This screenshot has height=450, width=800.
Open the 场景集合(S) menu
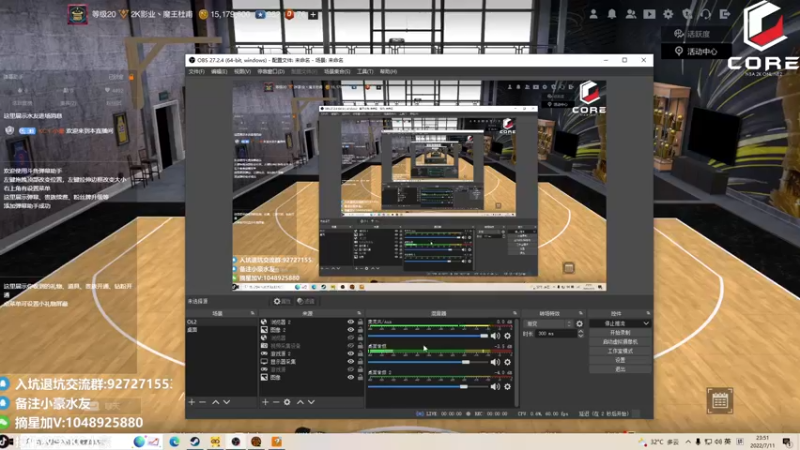click(337, 71)
